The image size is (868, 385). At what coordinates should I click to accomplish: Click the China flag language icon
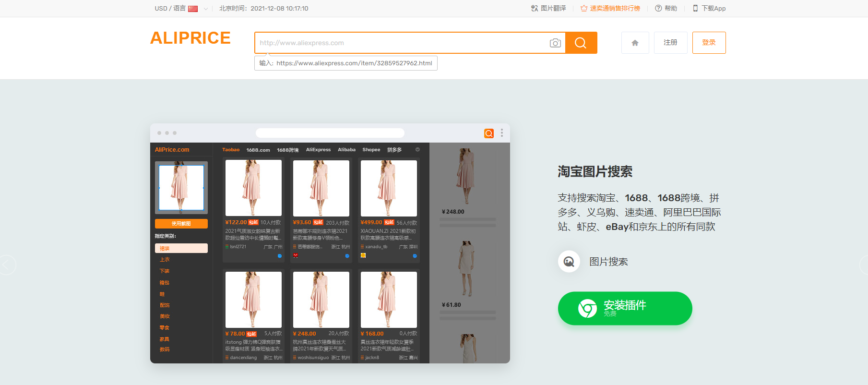pyautogui.click(x=193, y=9)
